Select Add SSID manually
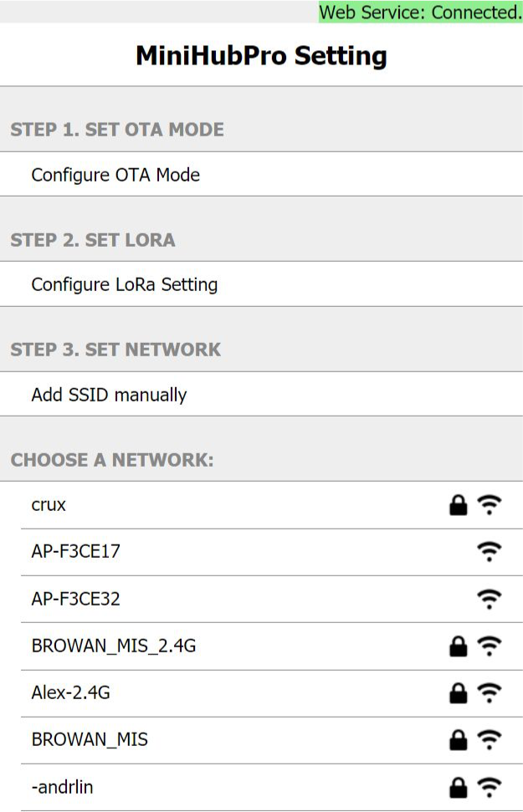Viewport: 523px width, 812px height. 261,395
